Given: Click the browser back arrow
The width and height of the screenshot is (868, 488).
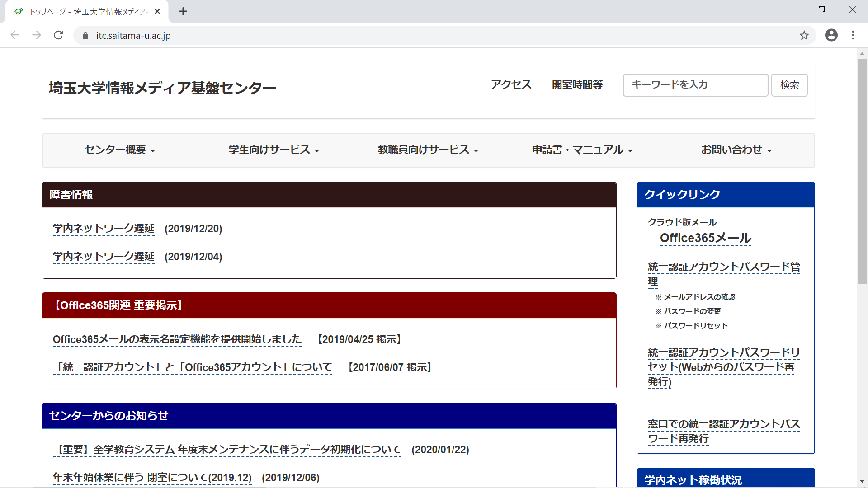Looking at the screenshot, I should 15,35.
